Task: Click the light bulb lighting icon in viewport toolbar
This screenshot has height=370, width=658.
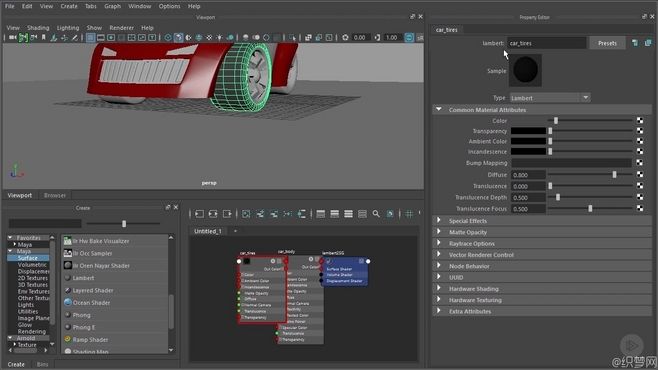Action: pyautogui.click(x=219, y=37)
